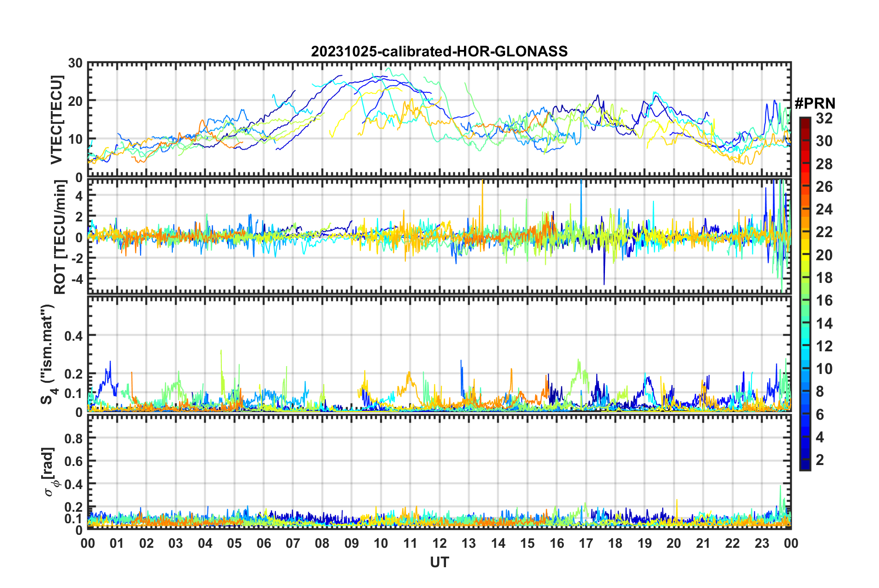Click the 19 hour tick on the UT axis
Viewport: 879px width, 588px height.
tap(645, 543)
